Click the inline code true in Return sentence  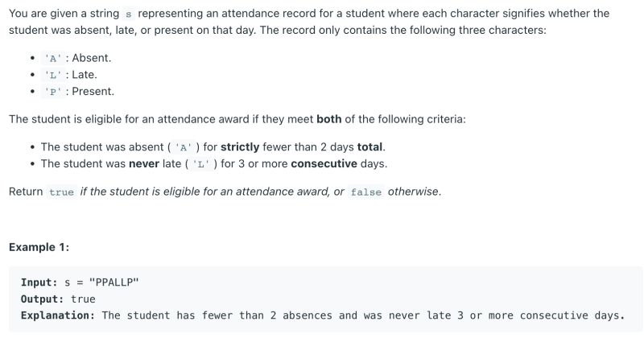pyautogui.click(x=62, y=192)
